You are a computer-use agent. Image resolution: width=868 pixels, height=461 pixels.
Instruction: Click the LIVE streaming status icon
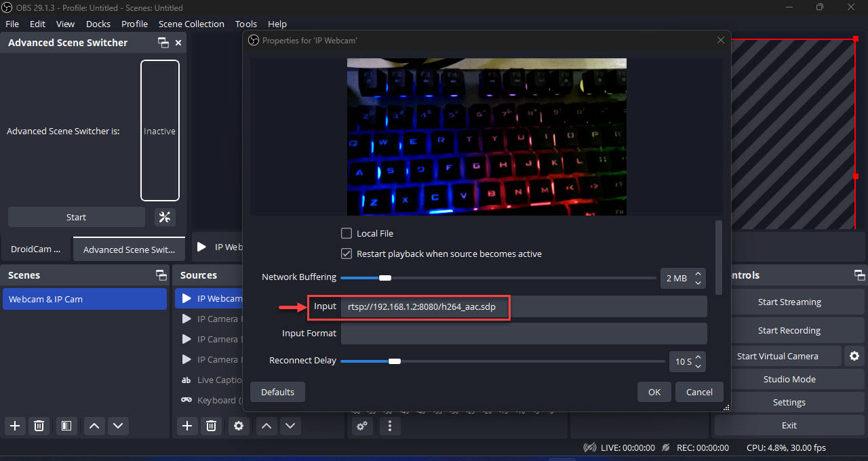(x=590, y=447)
